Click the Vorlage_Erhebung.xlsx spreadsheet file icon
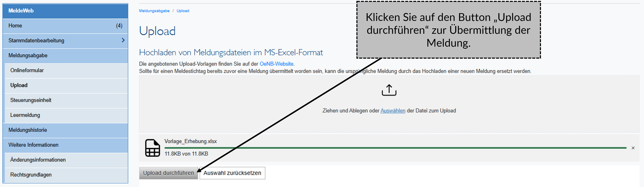The image size is (644, 187). [x=153, y=148]
